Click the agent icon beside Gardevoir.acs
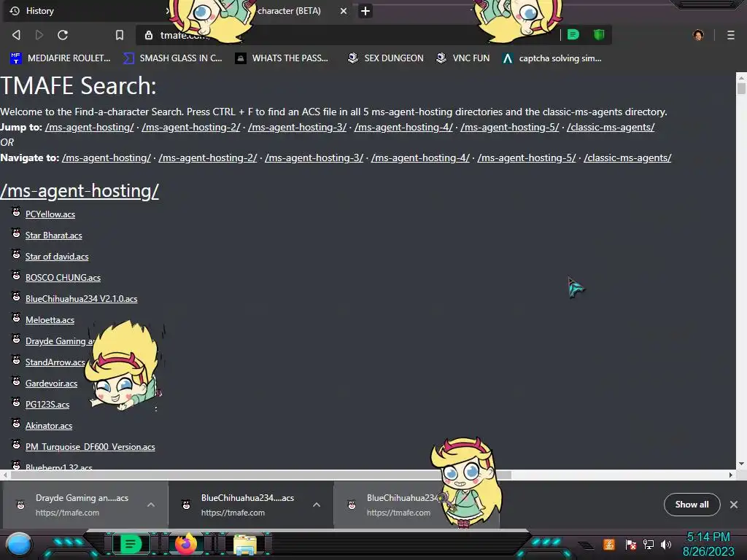 pyautogui.click(x=16, y=381)
